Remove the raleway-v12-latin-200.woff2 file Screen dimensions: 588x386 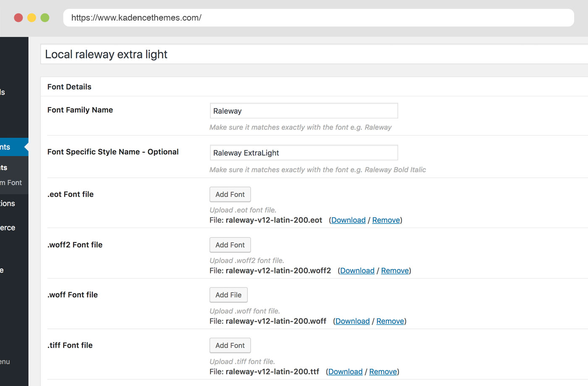coord(395,270)
